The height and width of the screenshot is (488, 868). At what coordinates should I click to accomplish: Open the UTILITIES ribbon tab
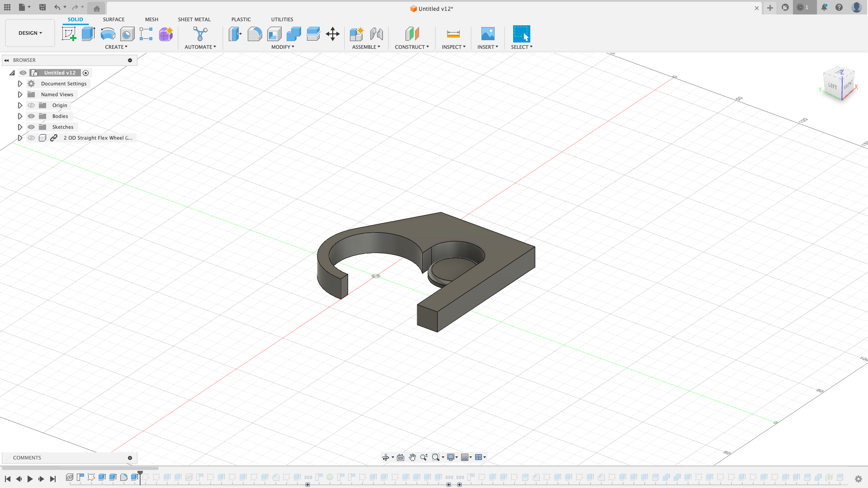point(282,19)
